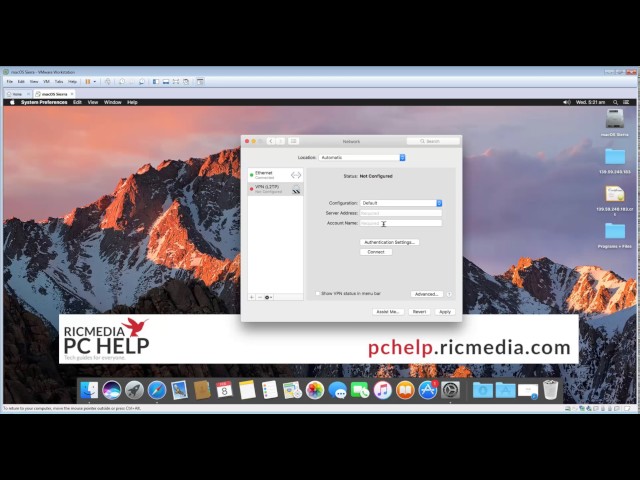Image resolution: width=640 pixels, height=480 pixels.
Task: Click the Apple logo menu
Action: point(12,102)
